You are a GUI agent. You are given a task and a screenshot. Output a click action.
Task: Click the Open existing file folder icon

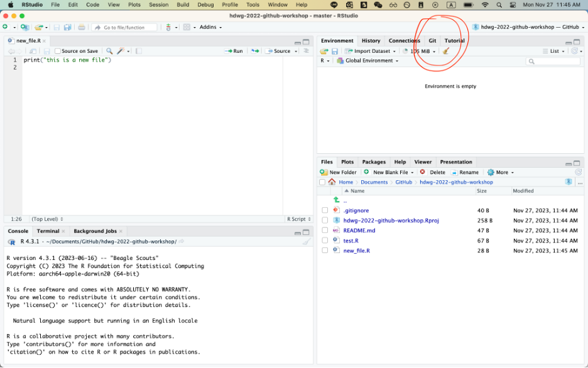point(38,27)
